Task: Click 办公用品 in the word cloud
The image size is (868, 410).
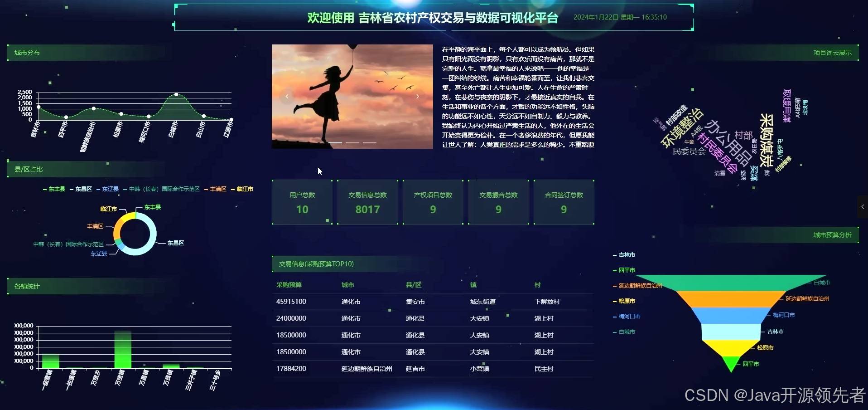Action: pyautogui.click(x=728, y=143)
